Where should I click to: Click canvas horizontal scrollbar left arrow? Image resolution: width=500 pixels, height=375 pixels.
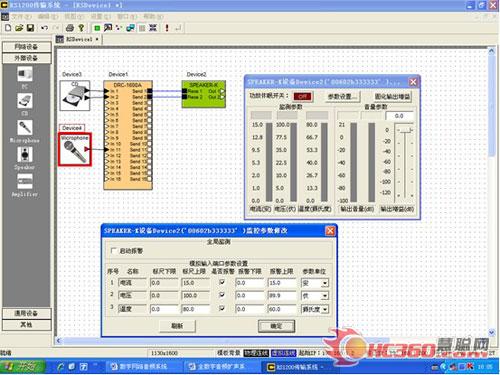pos(59,340)
